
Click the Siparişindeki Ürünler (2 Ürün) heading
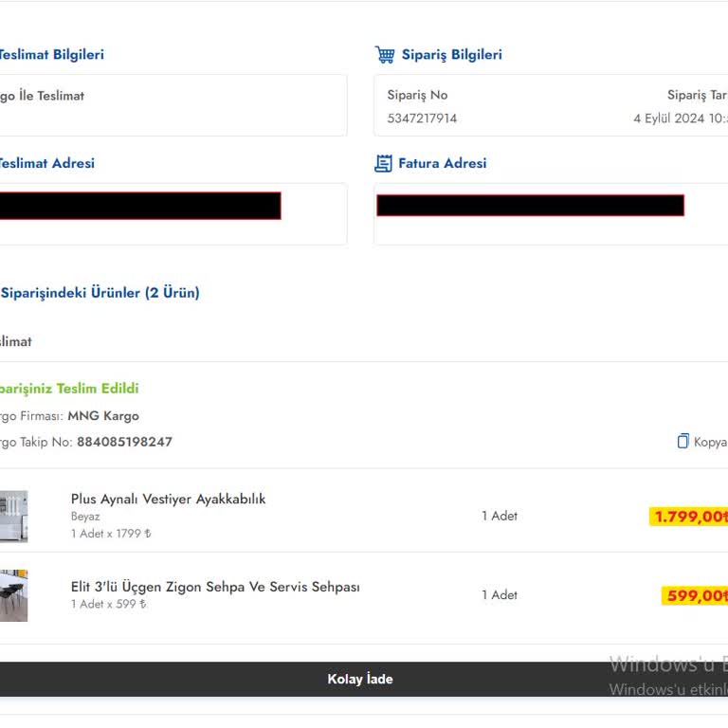[x=100, y=293]
